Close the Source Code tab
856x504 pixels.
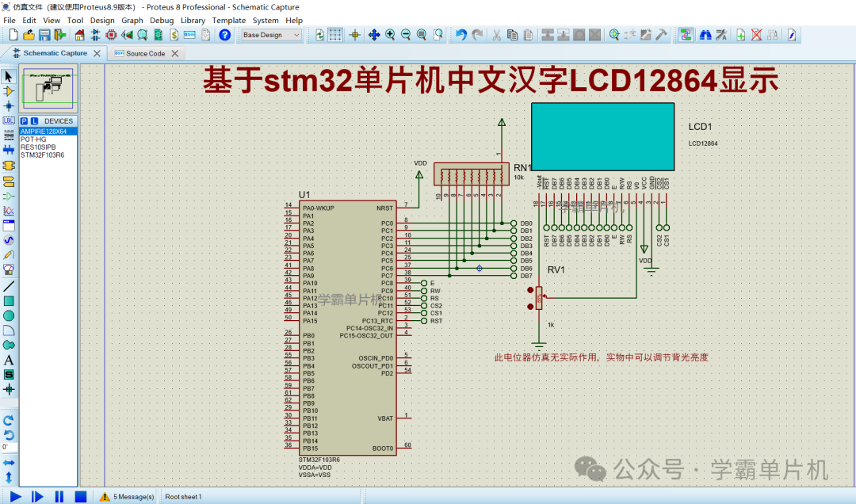(x=174, y=54)
